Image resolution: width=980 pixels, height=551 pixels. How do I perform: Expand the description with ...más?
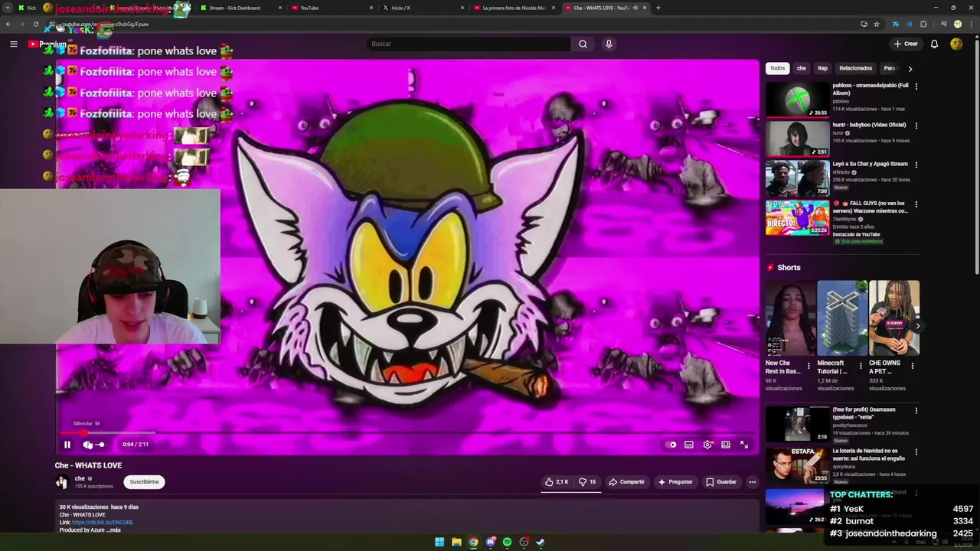coord(113,530)
